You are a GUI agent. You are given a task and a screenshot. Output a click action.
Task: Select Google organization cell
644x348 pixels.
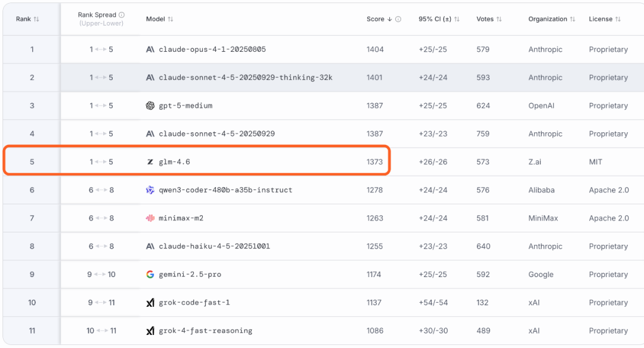click(x=541, y=275)
